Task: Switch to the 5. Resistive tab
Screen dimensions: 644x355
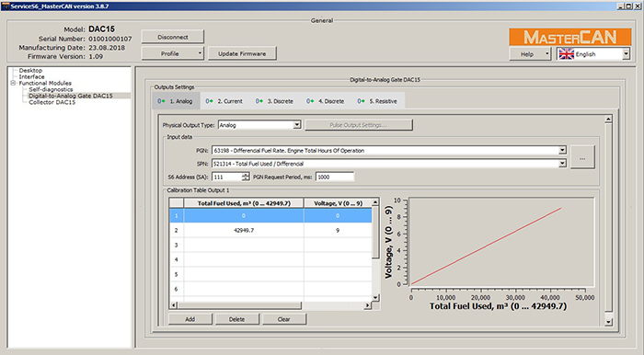Action: (377, 101)
